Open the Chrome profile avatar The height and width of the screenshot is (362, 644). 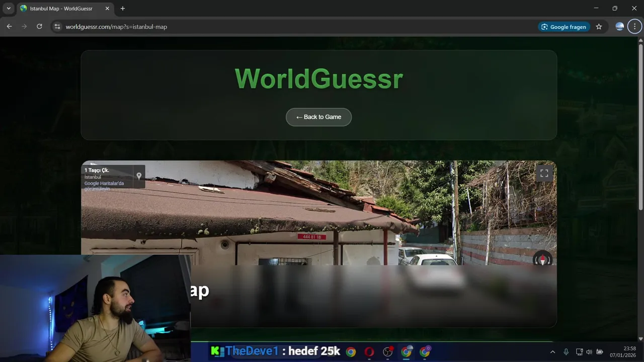[620, 27]
